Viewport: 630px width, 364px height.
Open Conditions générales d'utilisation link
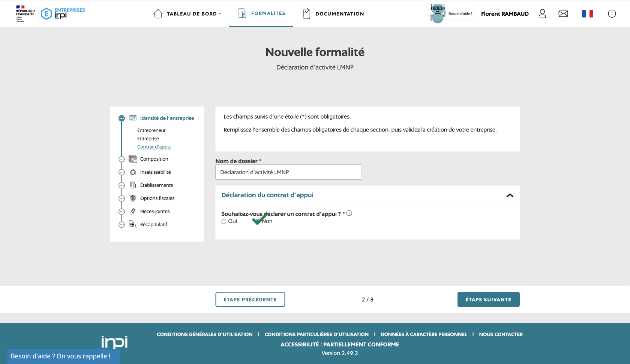pyautogui.click(x=205, y=334)
